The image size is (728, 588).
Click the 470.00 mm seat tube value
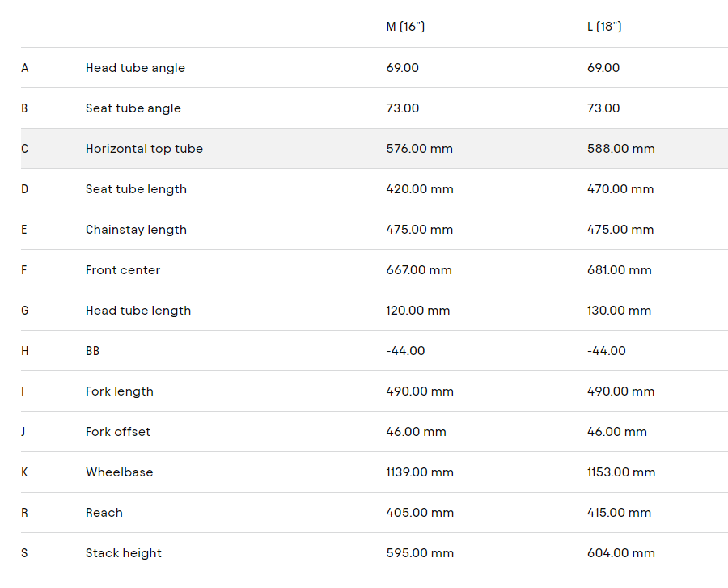click(x=620, y=189)
